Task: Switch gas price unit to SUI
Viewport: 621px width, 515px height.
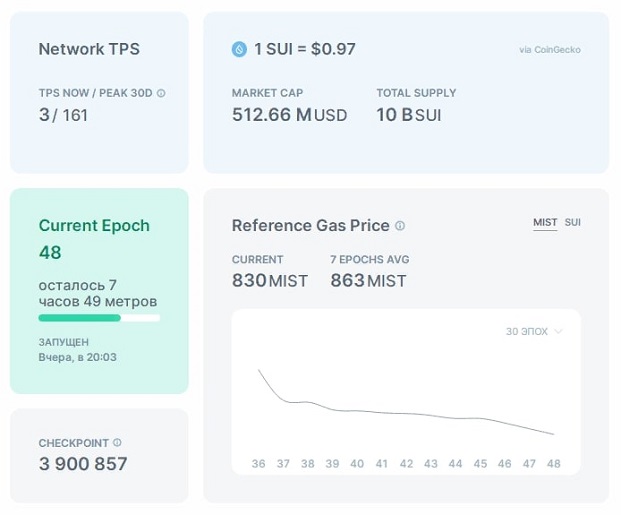Action: tap(573, 223)
